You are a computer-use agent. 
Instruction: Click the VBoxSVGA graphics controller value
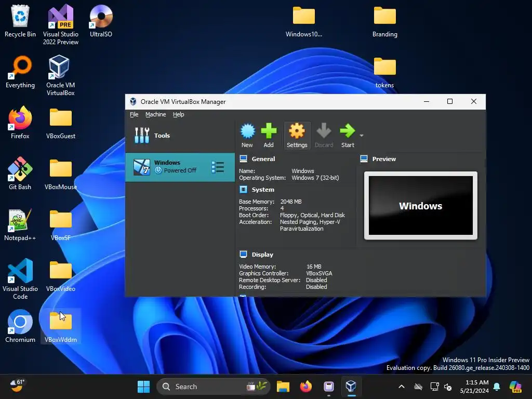point(319,273)
